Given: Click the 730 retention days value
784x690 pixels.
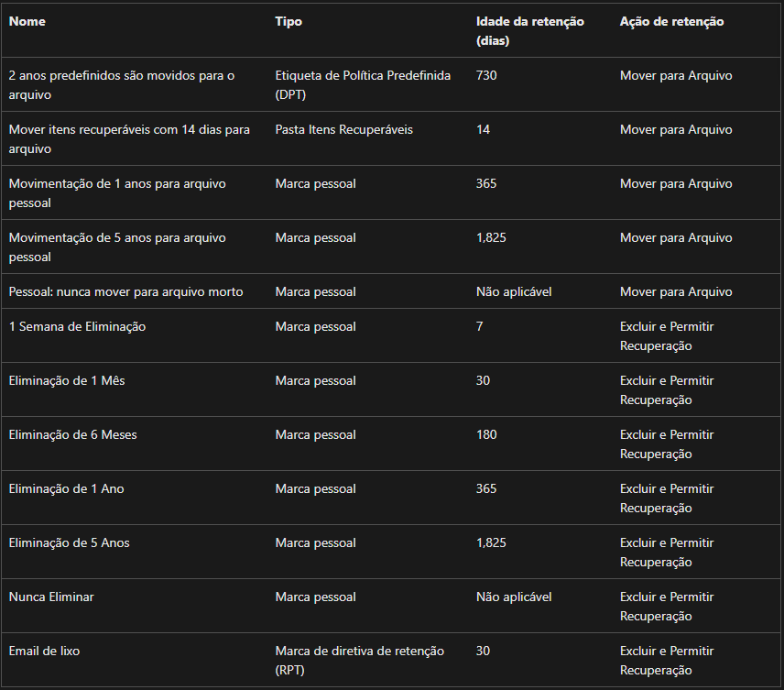Looking at the screenshot, I should [486, 75].
